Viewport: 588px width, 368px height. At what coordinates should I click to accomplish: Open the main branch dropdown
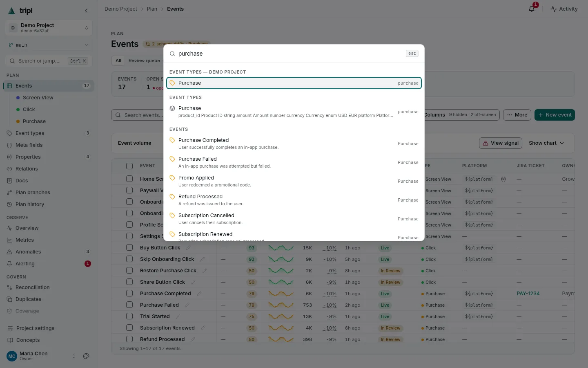49,45
